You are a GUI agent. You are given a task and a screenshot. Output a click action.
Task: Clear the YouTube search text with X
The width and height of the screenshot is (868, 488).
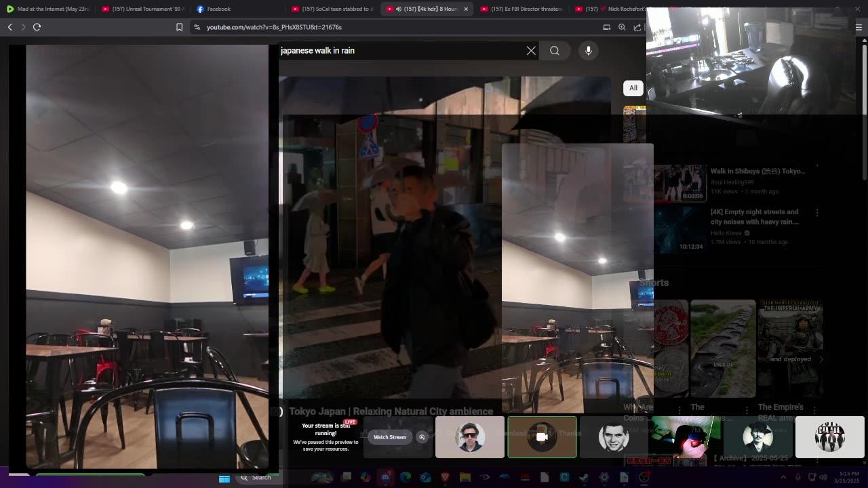pyautogui.click(x=531, y=51)
